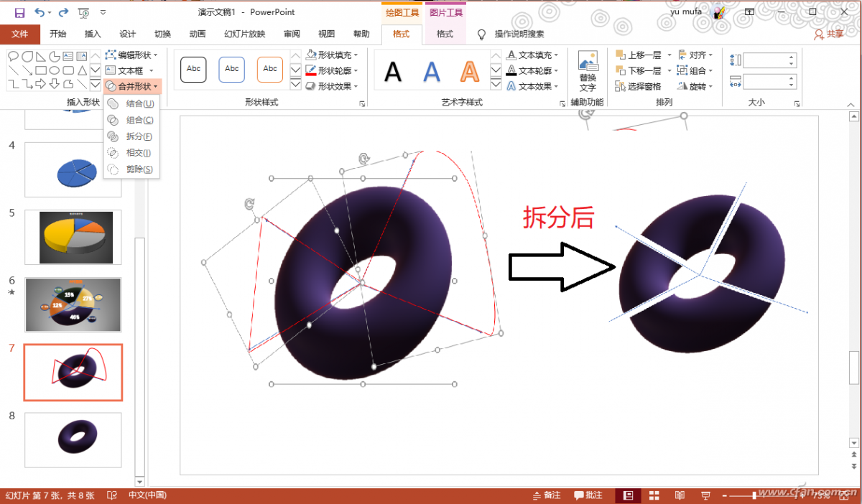Screen dimensions: 862x504
Task: Open the 旋转 rotate dropdown
Action: tap(695, 86)
